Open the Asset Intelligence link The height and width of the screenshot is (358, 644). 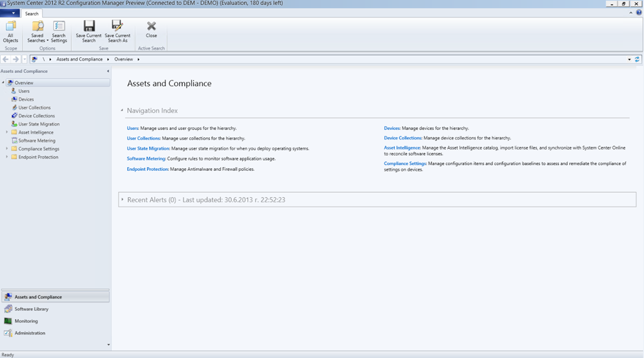click(x=402, y=148)
